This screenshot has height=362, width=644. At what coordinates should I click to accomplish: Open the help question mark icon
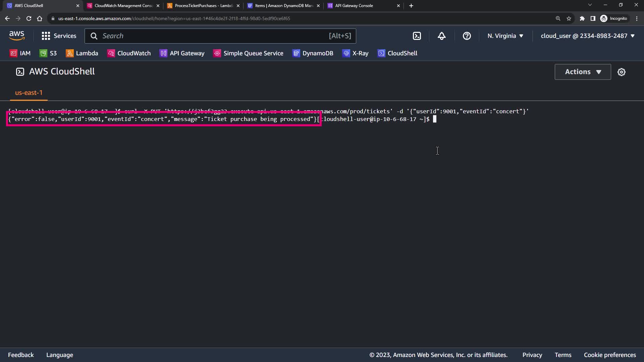coord(467,36)
